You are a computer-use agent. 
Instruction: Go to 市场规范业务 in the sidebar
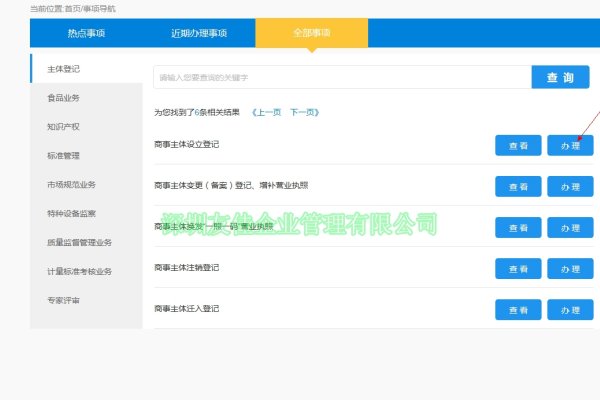click(x=86, y=184)
